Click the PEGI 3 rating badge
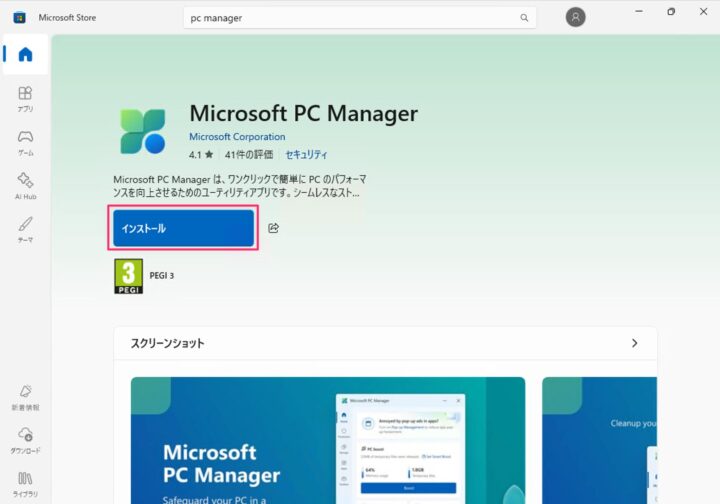 coord(129,276)
